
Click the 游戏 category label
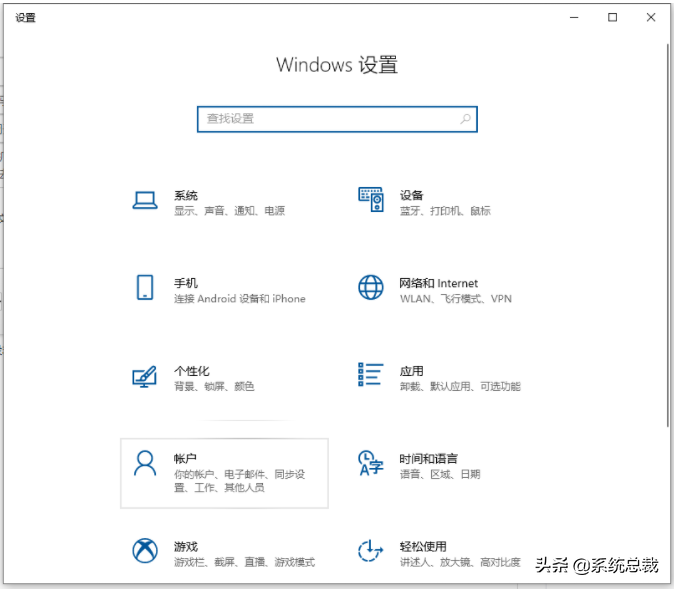[186, 546]
